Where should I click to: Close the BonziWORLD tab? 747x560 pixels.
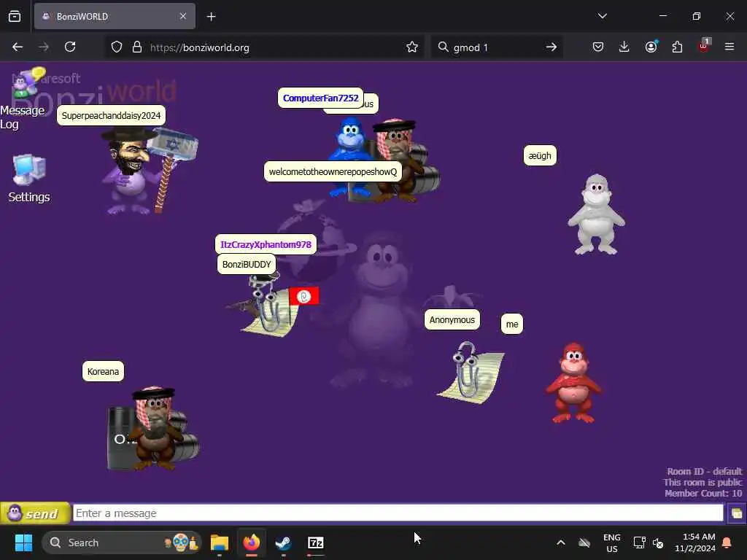point(183,17)
